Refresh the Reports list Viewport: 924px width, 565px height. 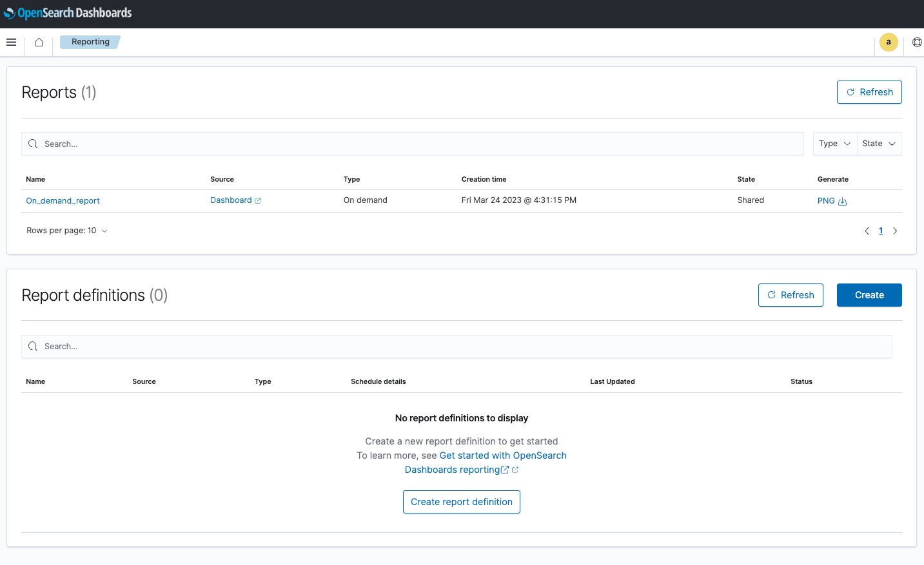click(x=869, y=91)
